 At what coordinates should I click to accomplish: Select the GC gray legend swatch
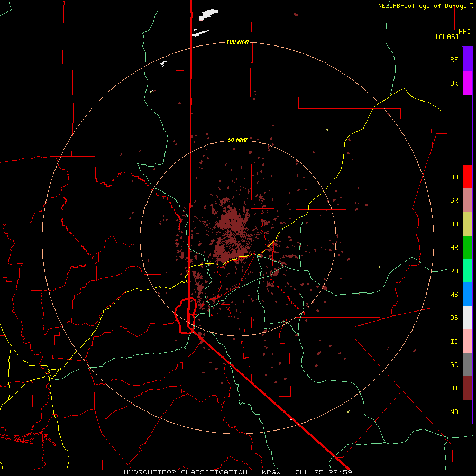(x=467, y=364)
